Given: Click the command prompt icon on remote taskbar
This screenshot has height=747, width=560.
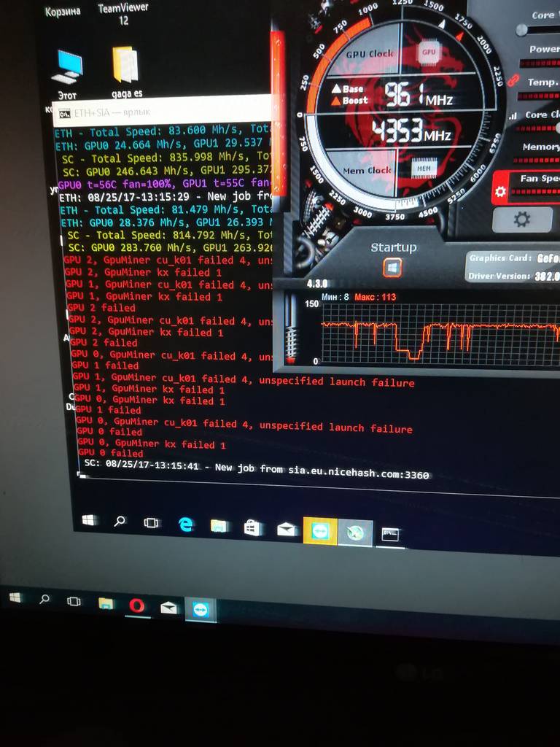Looking at the screenshot, I should 390,535.
